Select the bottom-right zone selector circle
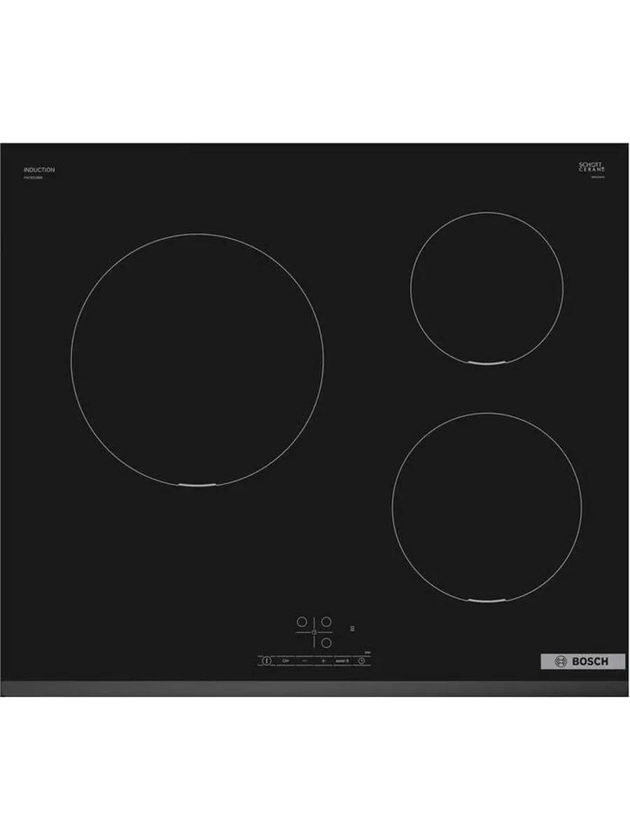This screenshot has width=630, height=840. tap(325, 642)
